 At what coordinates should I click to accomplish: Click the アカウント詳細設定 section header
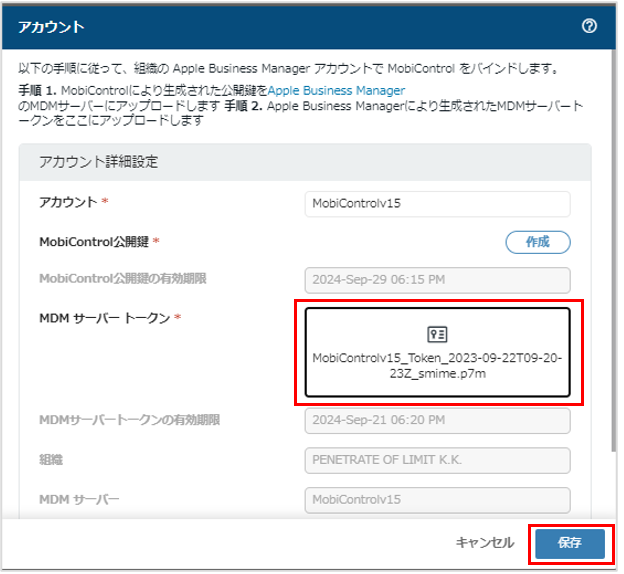click(305, 162)
